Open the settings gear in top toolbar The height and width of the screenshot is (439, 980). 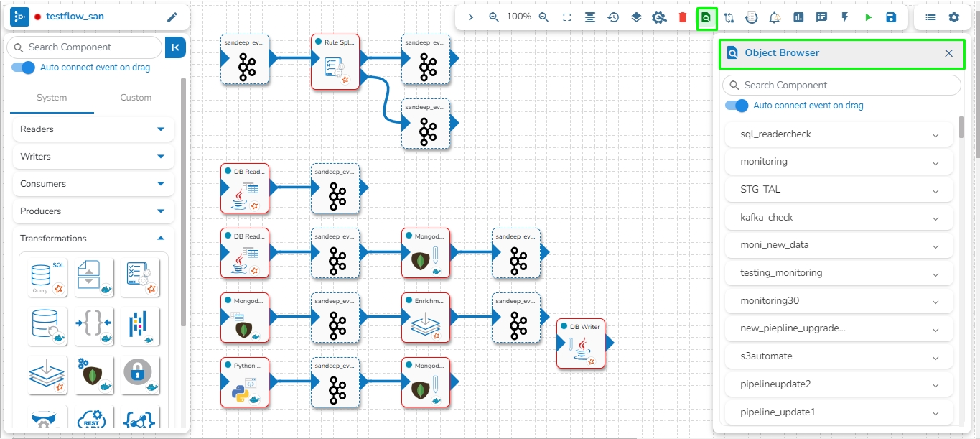[x=953, y=17]
